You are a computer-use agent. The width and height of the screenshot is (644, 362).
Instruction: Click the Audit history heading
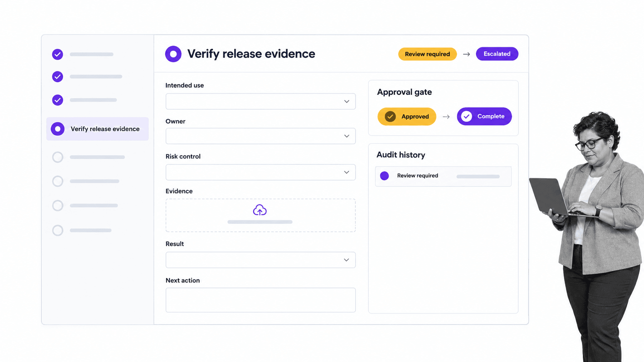click(401, 155)
